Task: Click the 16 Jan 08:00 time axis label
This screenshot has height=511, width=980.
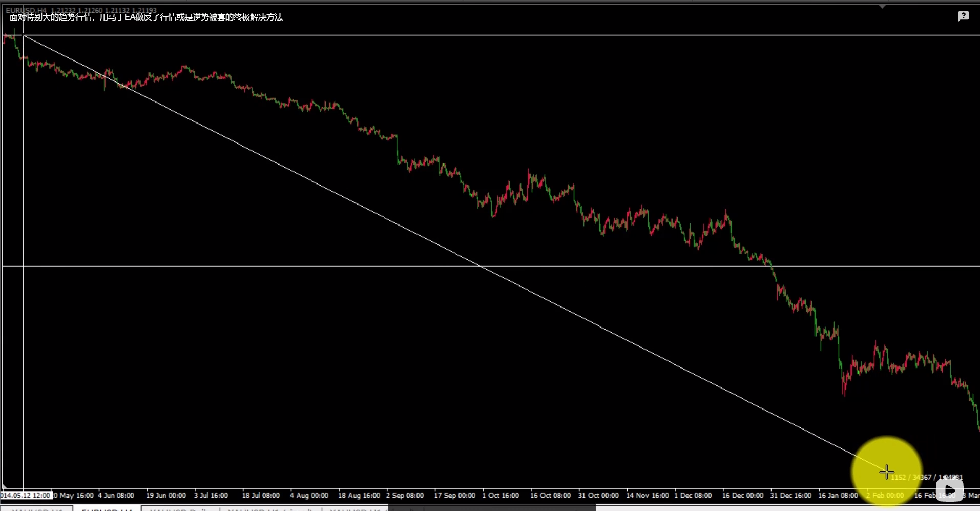Action: 838,496
